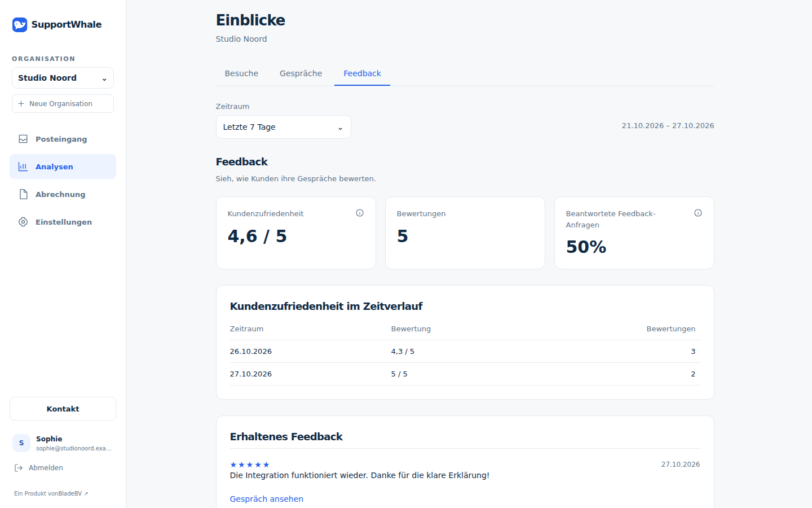Image resolution: width=812 pixels, height=508 pixels.
Task: Click the Analysen bar chart icon
Action: coord(23,167)
